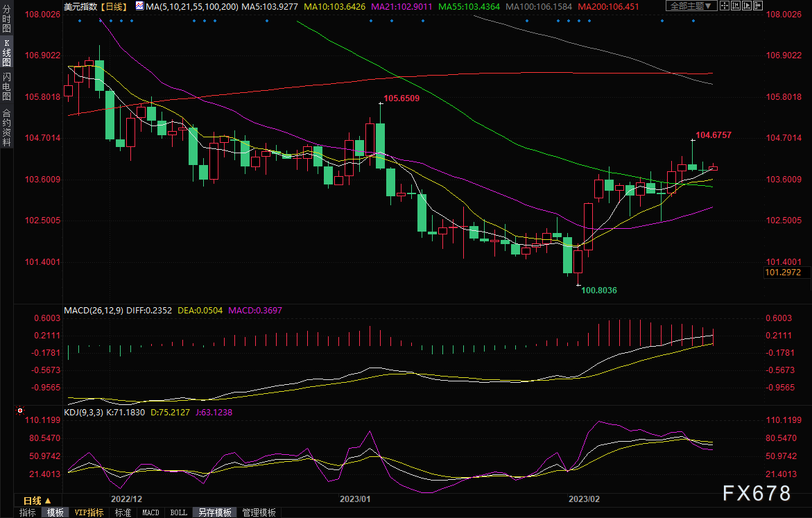Click 另存模板 save template button
Viewport: 812px width, 518px height.
pos(215,512)
